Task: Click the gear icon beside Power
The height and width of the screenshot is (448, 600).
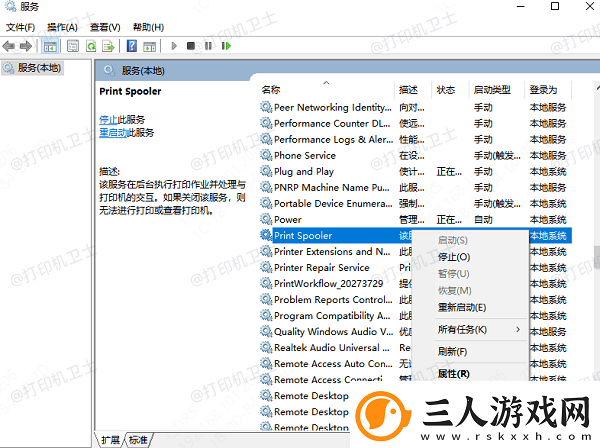Action: click(266, 219)
